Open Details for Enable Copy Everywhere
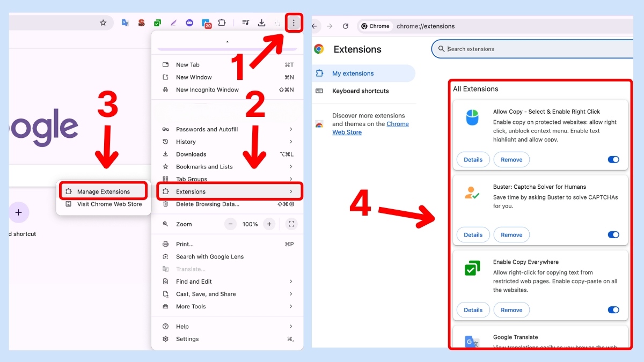 473,309
